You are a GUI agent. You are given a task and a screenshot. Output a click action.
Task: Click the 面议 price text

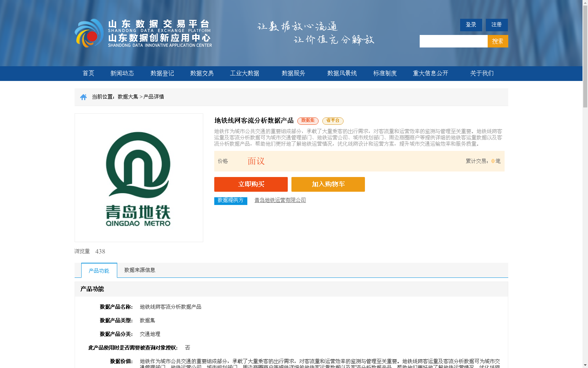point(256,161)
